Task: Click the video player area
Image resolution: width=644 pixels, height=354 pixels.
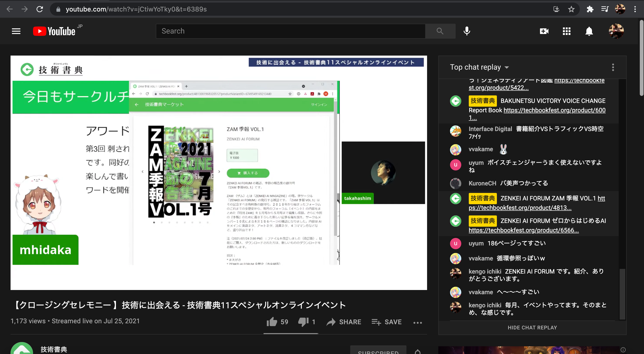Action: (x=219, y=173)
